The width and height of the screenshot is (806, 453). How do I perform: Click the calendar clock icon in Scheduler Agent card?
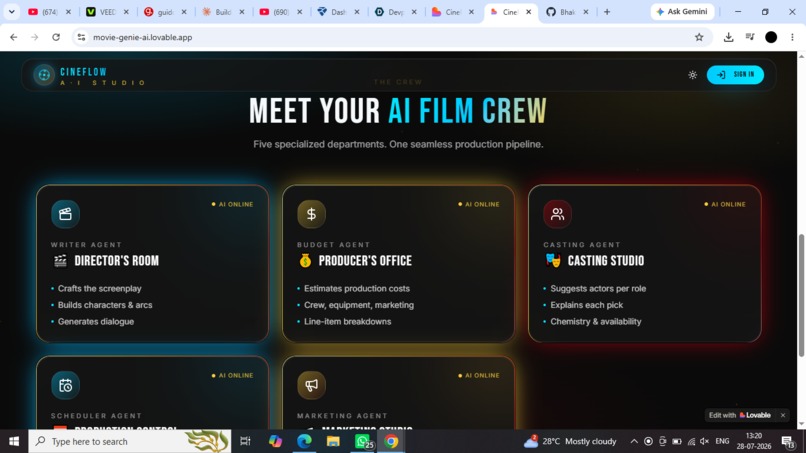[x=65, y=385]
